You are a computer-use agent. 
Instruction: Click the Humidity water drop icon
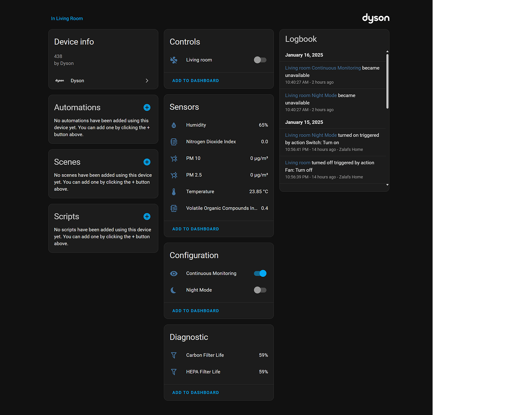174,125
